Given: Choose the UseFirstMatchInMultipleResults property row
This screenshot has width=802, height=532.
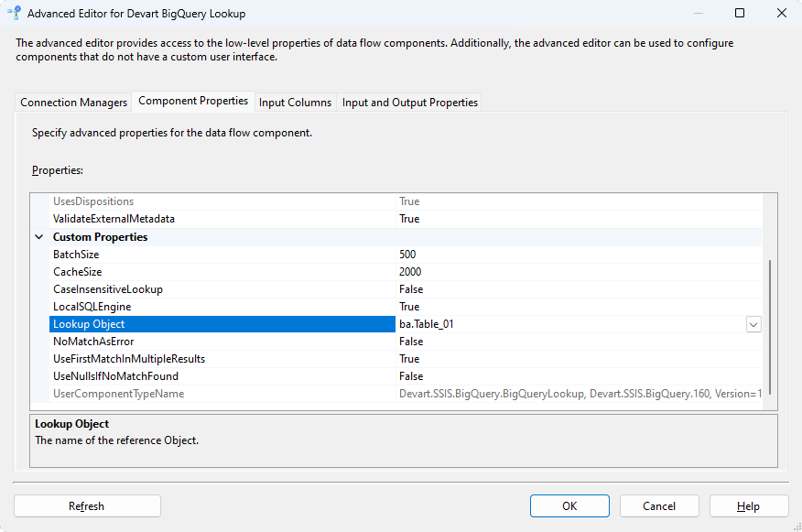Looking at the screenshot, I should click(x=222, y=359).
